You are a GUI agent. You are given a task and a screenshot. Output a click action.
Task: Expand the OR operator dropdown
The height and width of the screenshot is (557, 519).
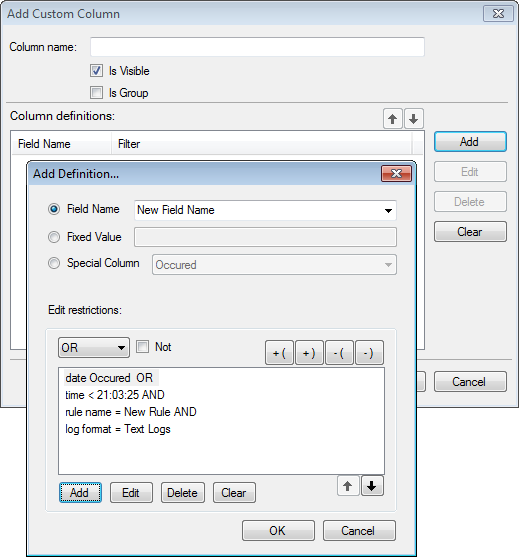94,347
